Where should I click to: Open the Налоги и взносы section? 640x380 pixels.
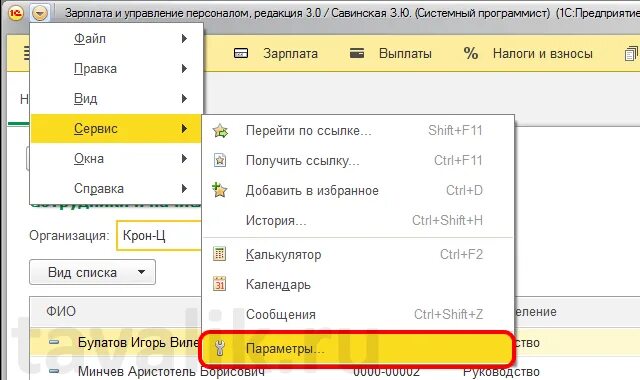pyautogui.click(x=542, y=53)
